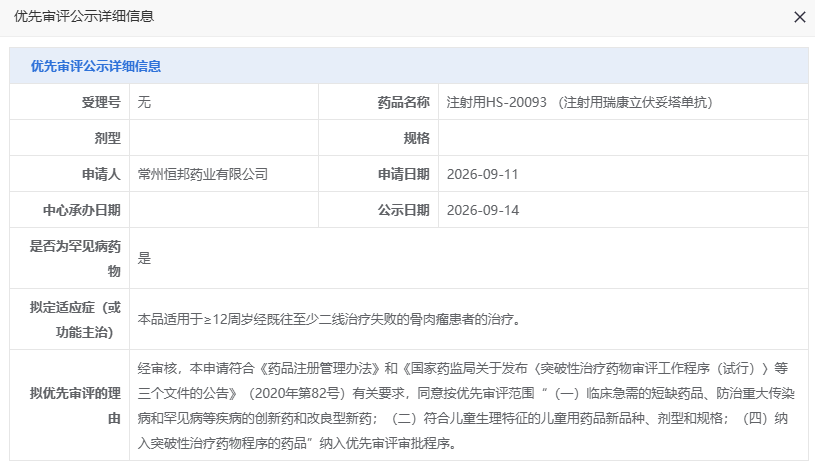Click the 受理号 value 无
Screen dimensions: 815x470
(144, 102)
